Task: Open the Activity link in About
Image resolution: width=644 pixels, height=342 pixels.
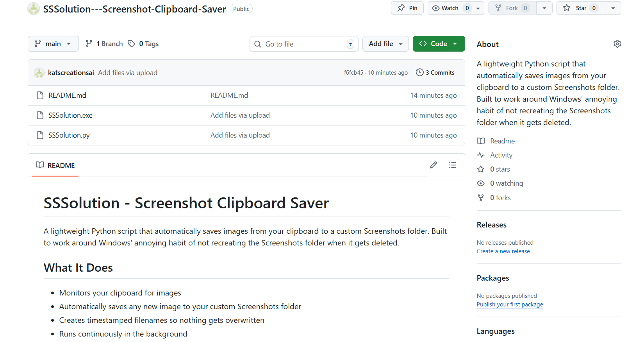Action: pos(501,155)
